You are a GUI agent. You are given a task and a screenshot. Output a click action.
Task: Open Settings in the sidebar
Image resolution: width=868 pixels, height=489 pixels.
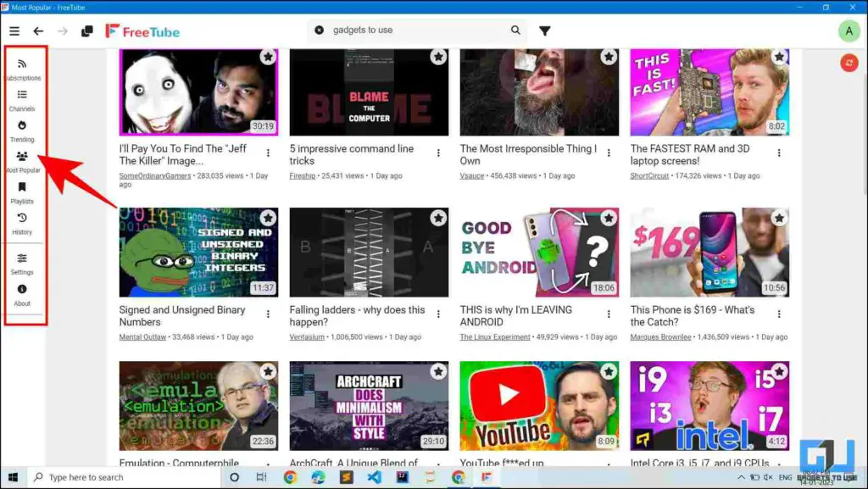(x=22, y=264)
